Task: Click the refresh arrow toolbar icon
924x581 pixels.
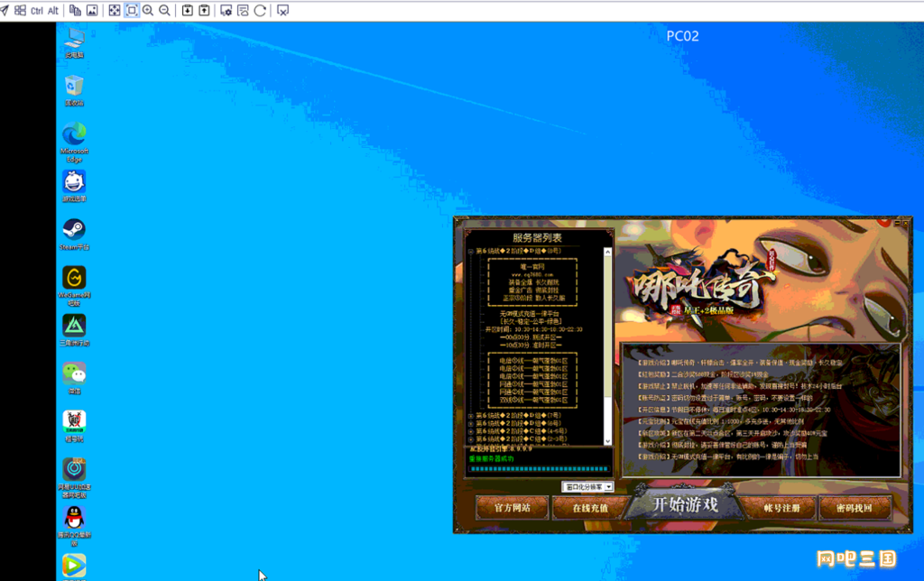Action: [260, 10]
